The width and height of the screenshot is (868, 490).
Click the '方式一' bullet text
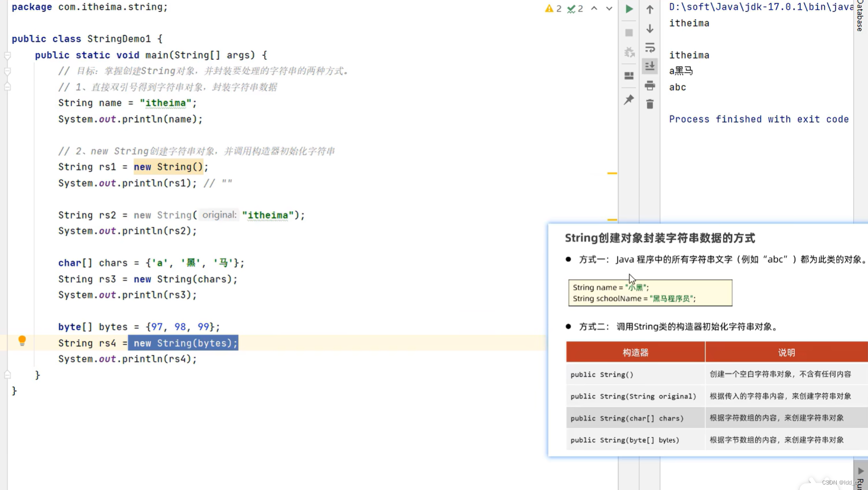723,259
